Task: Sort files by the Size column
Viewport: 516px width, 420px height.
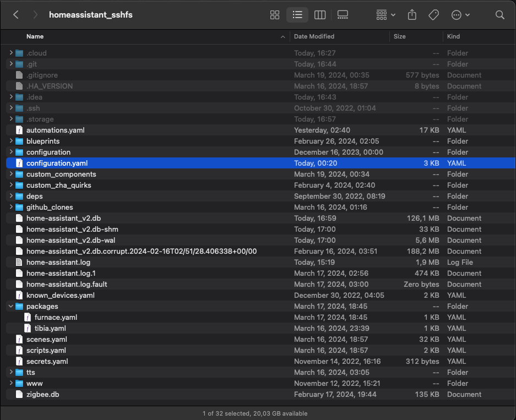Action: (399, 36)
